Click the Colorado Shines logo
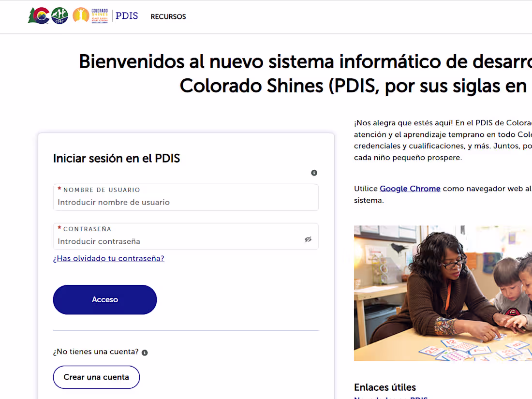The width and height of the screenshot is (532, 399). [90, 15]
